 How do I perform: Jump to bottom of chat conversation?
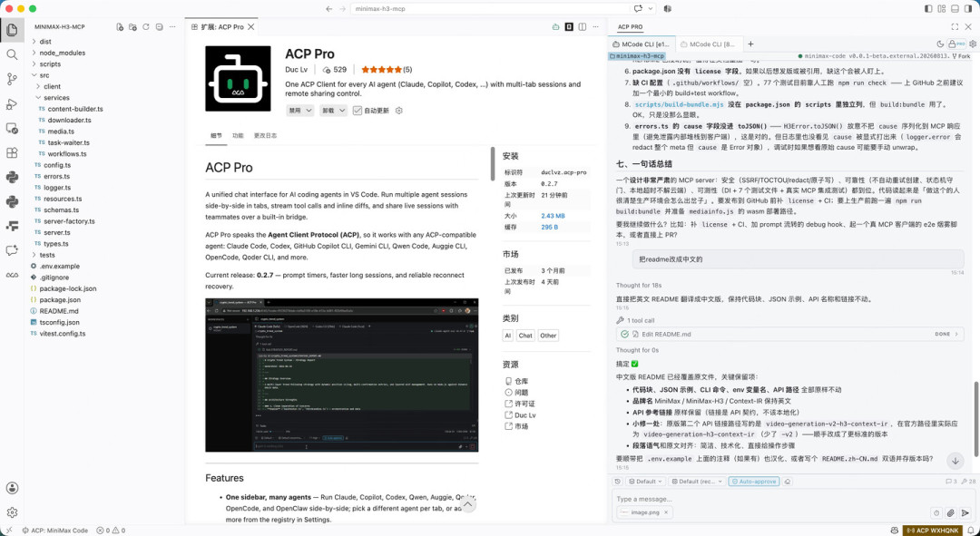point(955,461)
